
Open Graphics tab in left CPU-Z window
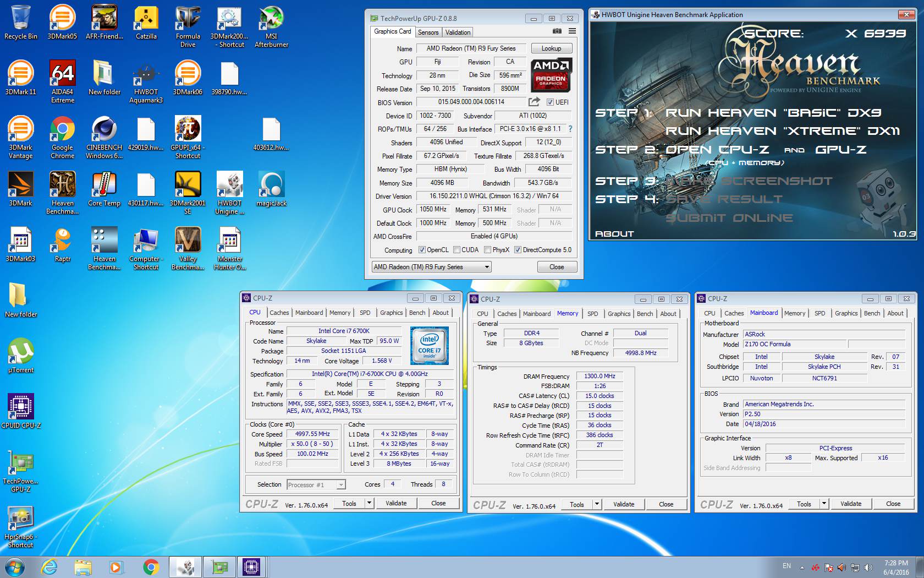coord(391,313)
